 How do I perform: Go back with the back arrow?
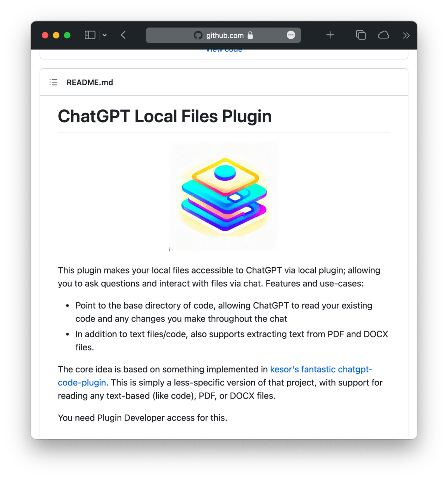123,35
